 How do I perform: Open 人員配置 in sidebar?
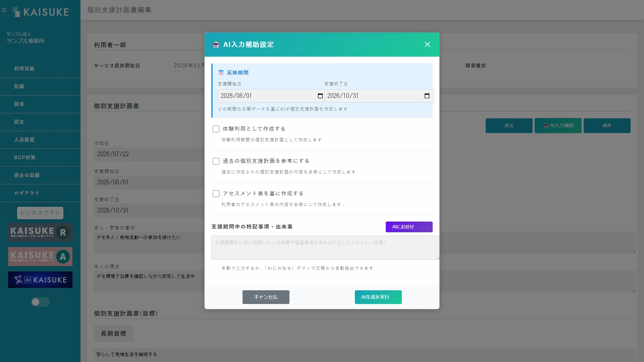tap(40, 140)
